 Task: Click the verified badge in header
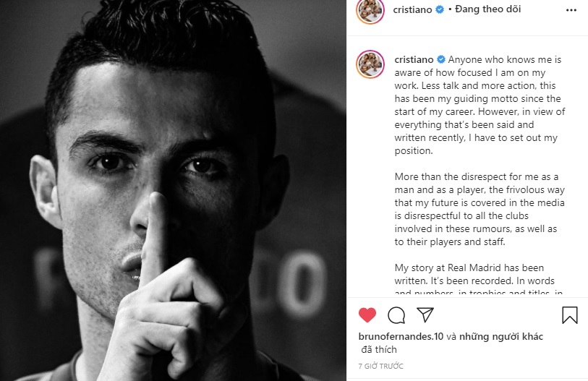point(440,9)
